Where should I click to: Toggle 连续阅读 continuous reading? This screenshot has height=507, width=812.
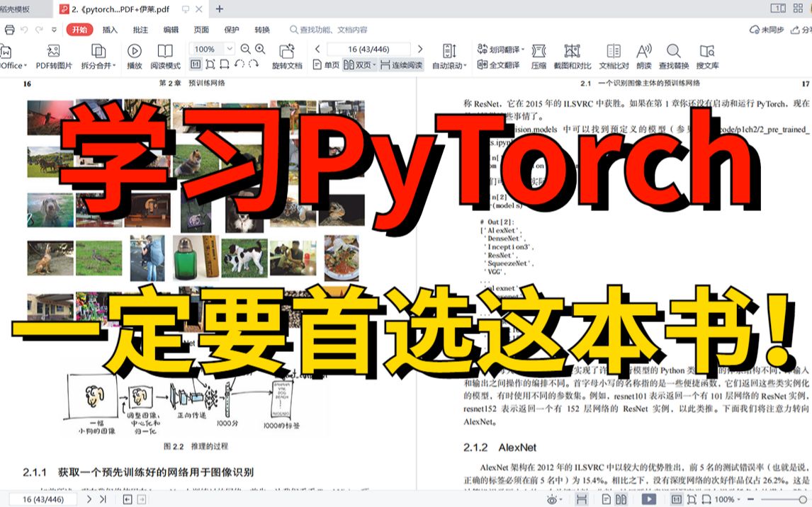[401, 64]
